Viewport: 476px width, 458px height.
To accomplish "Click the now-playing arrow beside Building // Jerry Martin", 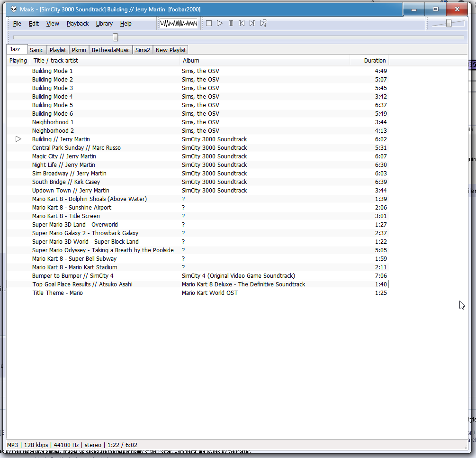I will point(18,139).
